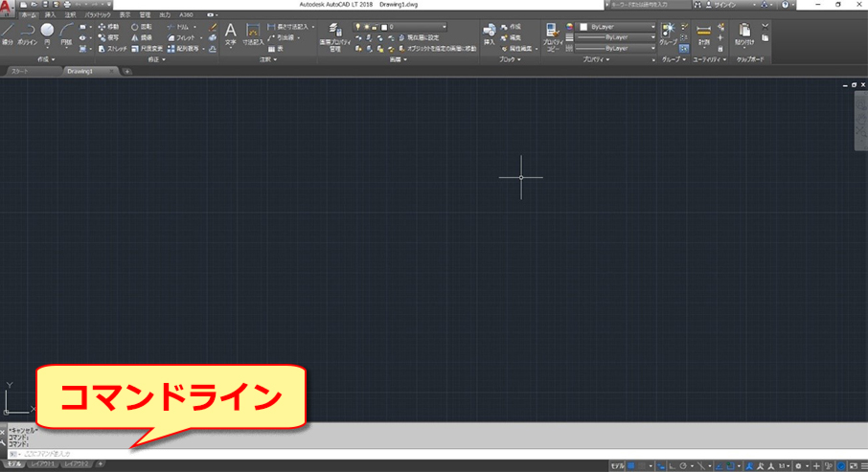Screen dimensions: 868x472
Task: Switch to Layout1 (レイアウト1) tab
Action: click(x=42, y=464)
